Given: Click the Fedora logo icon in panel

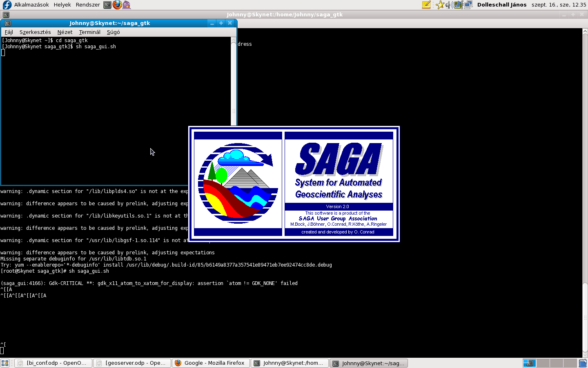Looking at the screenshot, I should click(x=7, y=4).
